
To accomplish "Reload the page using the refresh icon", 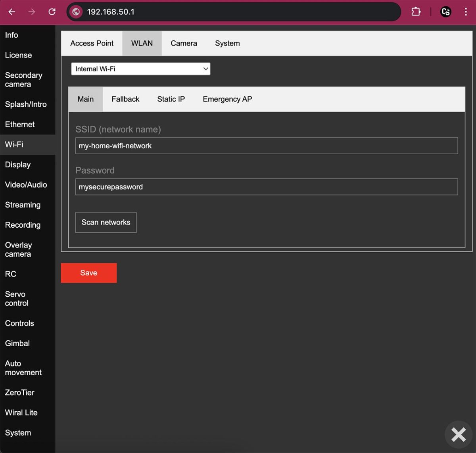I will [52, 12].
